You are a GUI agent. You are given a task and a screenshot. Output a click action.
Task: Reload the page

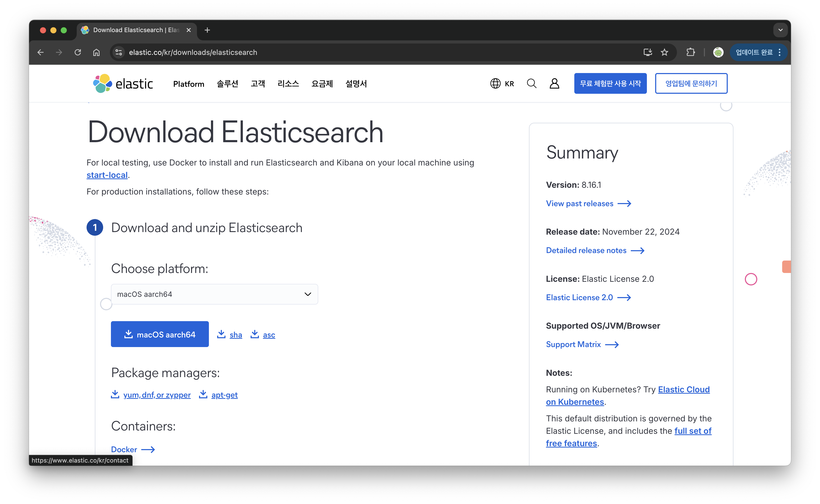[78, 52]
